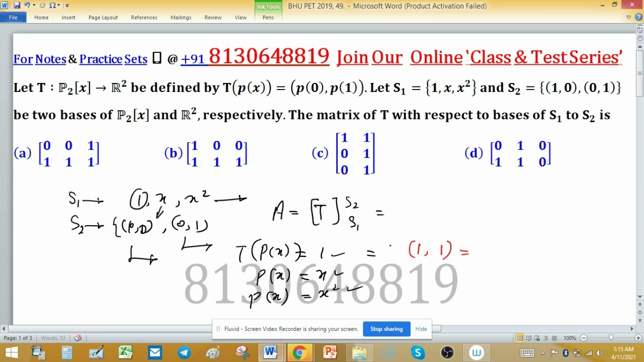Screen dimensions: 644x362
Task: Select Draft view button
Action: pyautogui.click(x=554, y=338)
